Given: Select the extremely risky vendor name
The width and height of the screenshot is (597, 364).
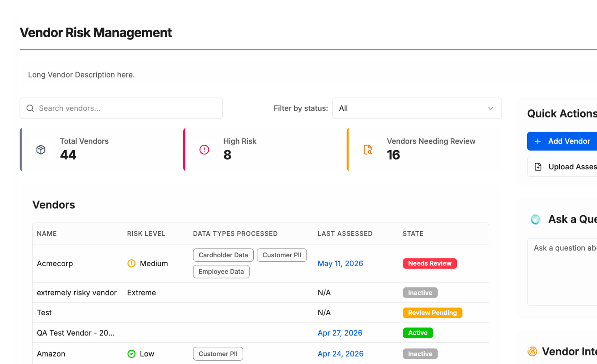Looking at the screenshot, I should 77,293.
